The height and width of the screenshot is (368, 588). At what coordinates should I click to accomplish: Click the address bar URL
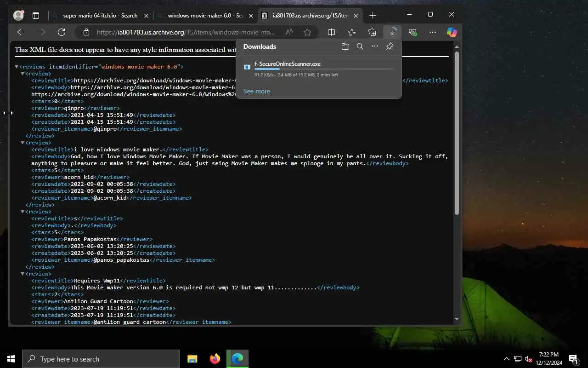tap(186, 32)
